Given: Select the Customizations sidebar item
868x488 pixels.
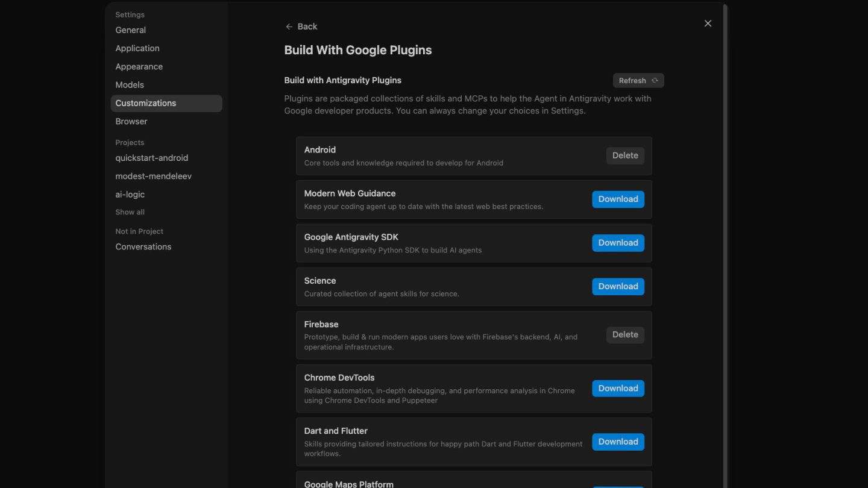Looking at the screenshot, I should (x=166, y=103).
